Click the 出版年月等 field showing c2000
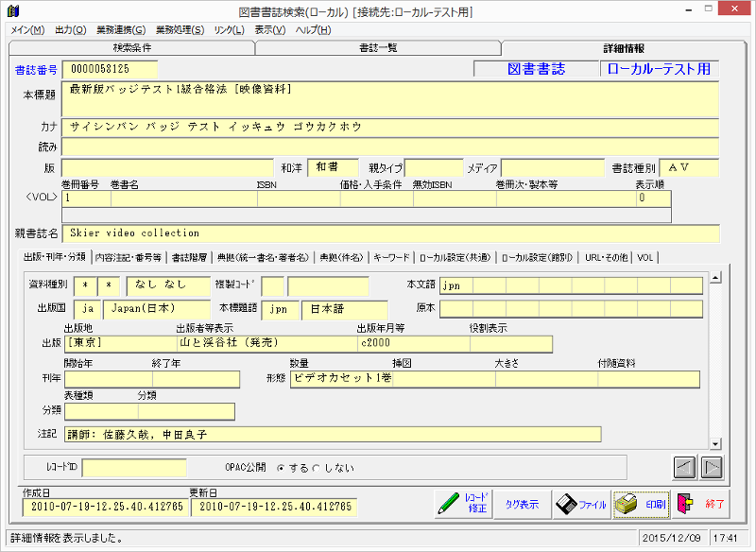The width and height of the screenshot is (756, 552). pyautogui.click(x=414, y=343)
